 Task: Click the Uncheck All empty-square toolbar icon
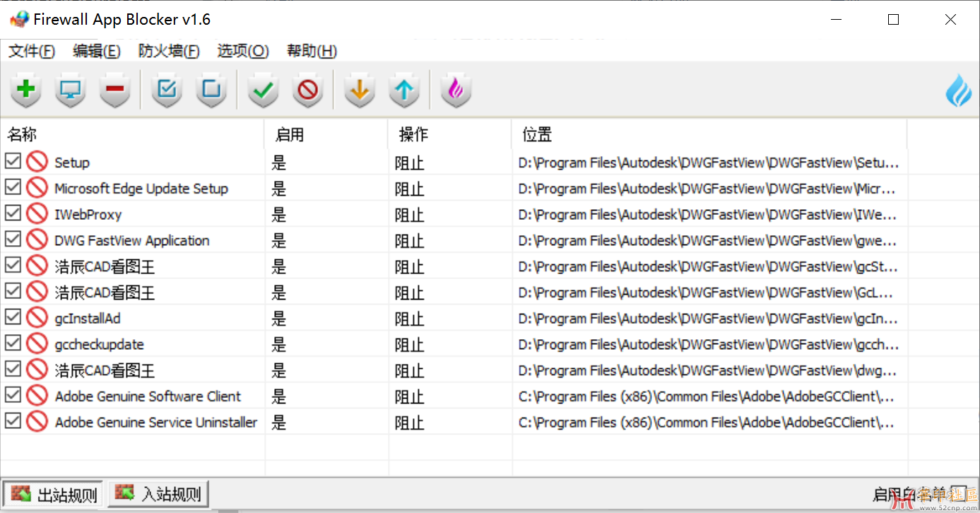211,90
